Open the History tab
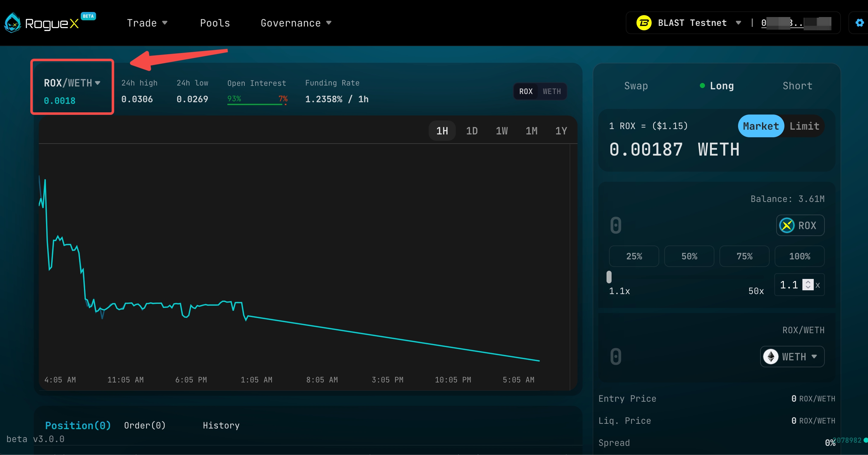 [x=221, y=425]
